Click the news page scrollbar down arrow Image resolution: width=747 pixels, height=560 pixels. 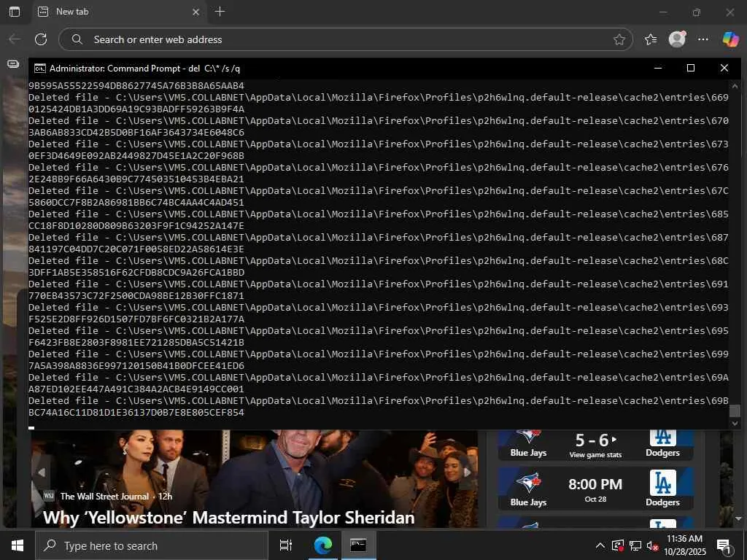pos(739,518)
